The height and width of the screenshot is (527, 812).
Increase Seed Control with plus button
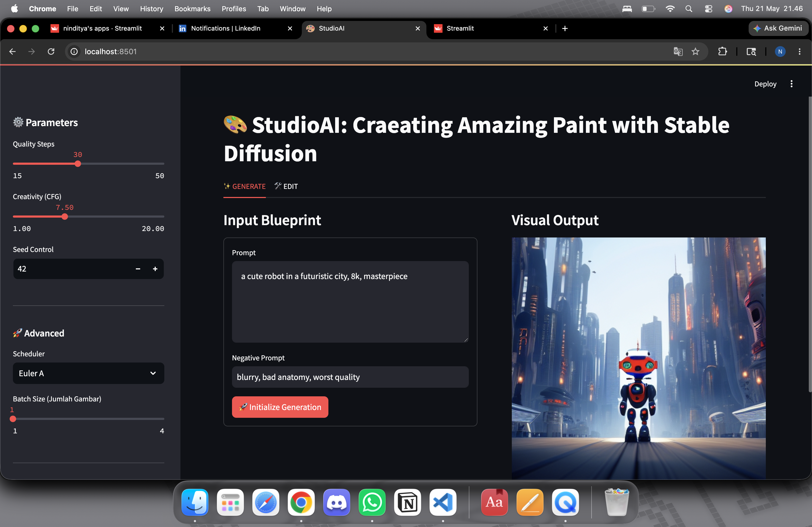pyautogui.click(x=155, y=269)
